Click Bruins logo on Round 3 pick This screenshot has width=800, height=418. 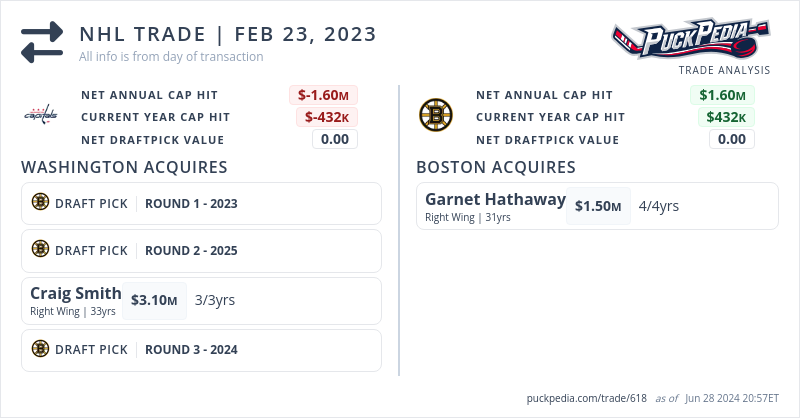[x=40, y=350]
